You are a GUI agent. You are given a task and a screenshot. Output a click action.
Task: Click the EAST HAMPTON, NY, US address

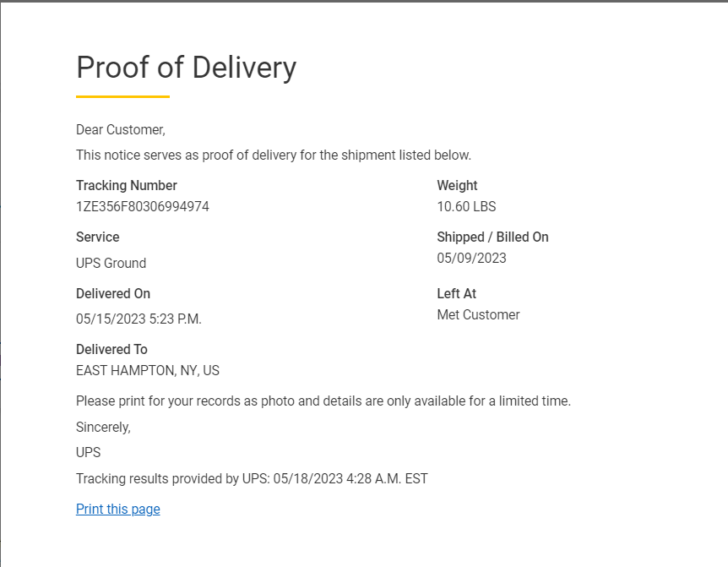(147, 370)
